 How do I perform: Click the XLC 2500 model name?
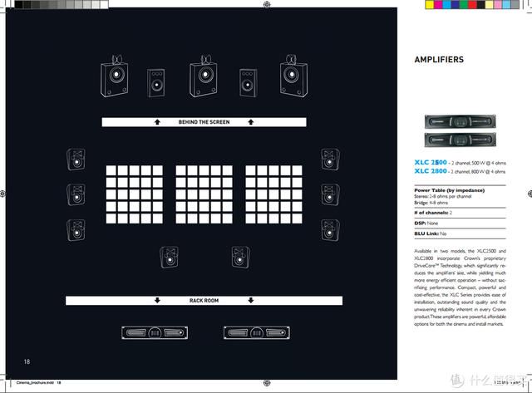(431, 162)
